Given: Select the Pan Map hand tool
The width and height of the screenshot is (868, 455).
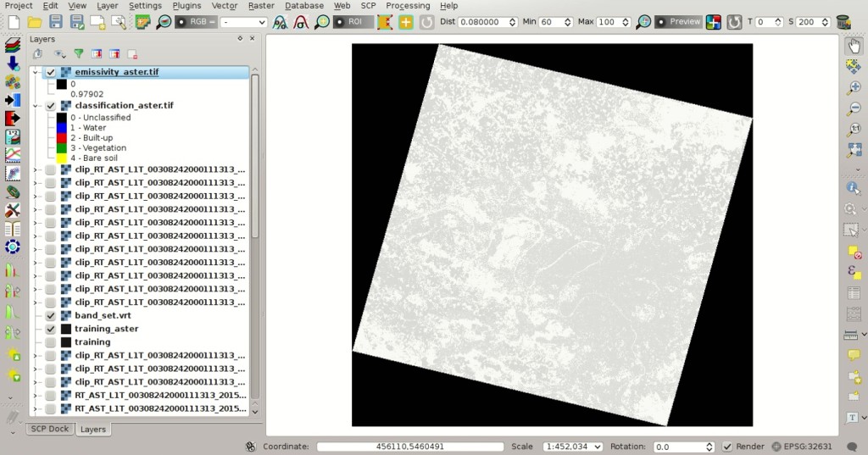Looking at the screenshot, I should 854,46.
